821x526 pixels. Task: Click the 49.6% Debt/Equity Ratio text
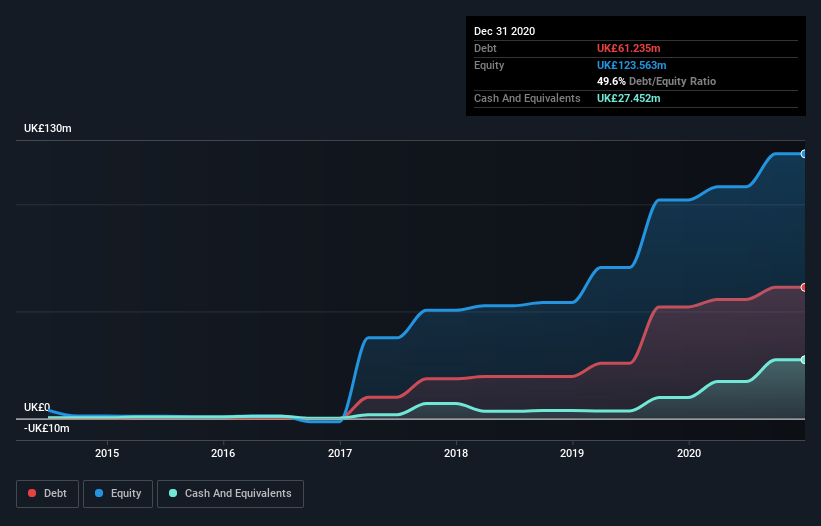pyautogui.click(x=657, y=81)
